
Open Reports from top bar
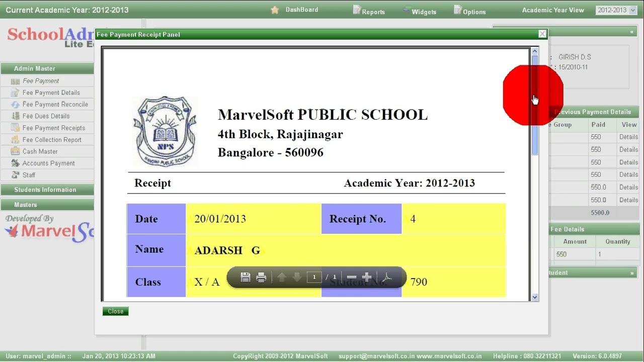tap(373, 12)
